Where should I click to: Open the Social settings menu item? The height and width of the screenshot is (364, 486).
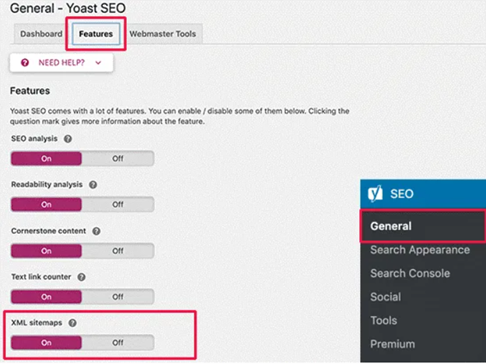coord(385,297)
